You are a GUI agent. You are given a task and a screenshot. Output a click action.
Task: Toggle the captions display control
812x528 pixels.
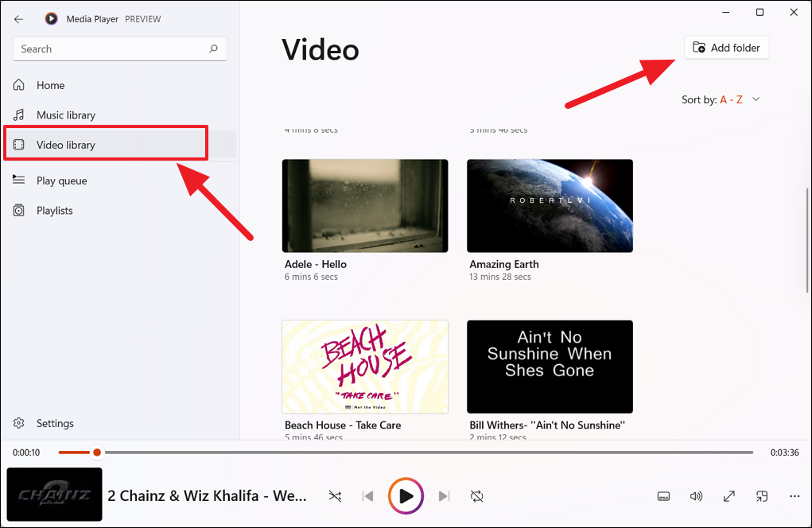tap(663, 495)
